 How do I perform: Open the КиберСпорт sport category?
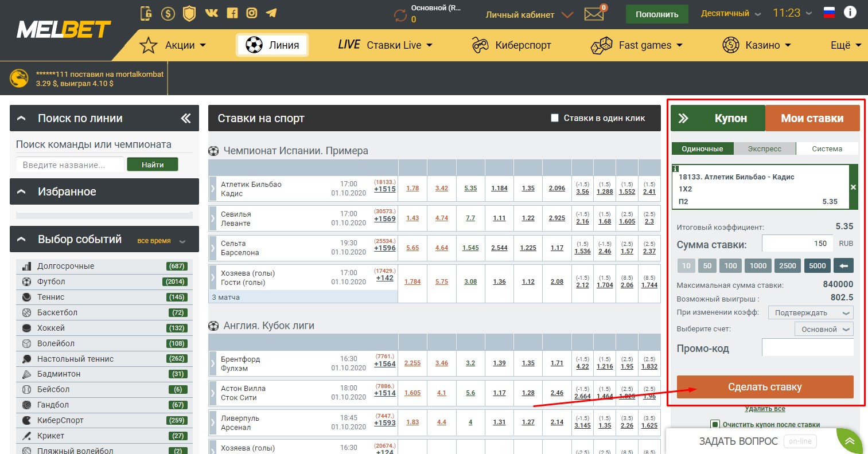(x=104, y=420)
